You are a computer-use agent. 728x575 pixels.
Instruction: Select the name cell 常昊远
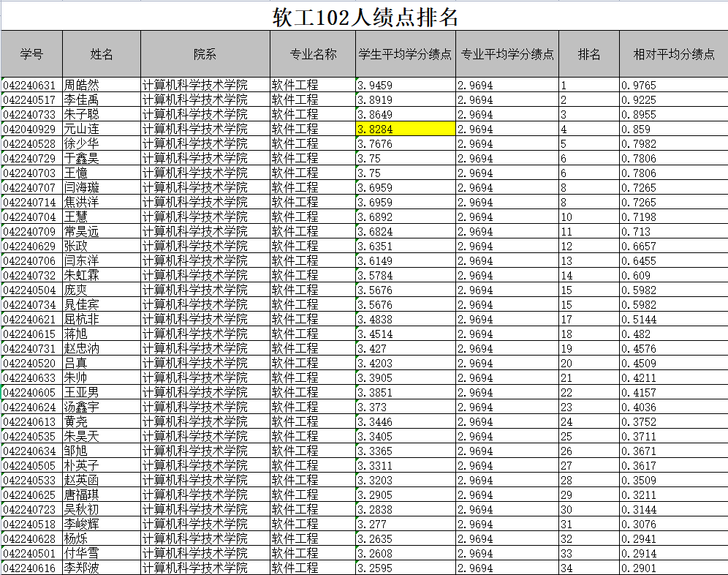(x=101, y=231)
